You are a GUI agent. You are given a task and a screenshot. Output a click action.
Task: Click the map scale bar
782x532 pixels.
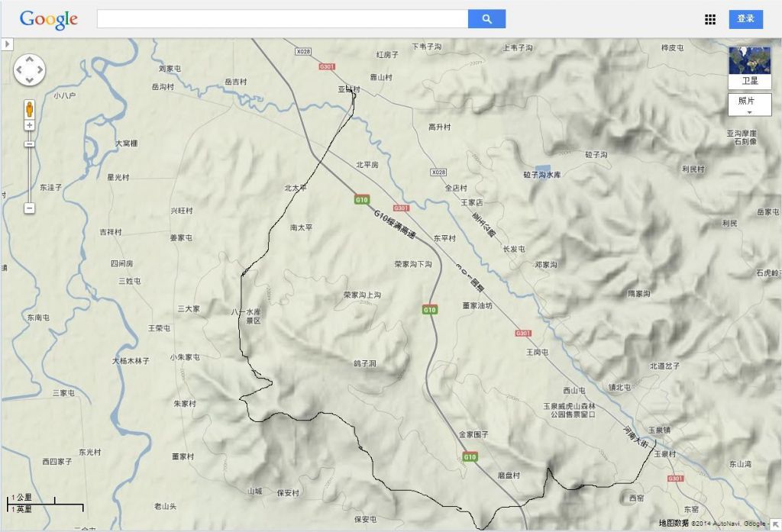click(x=45, y=502)
